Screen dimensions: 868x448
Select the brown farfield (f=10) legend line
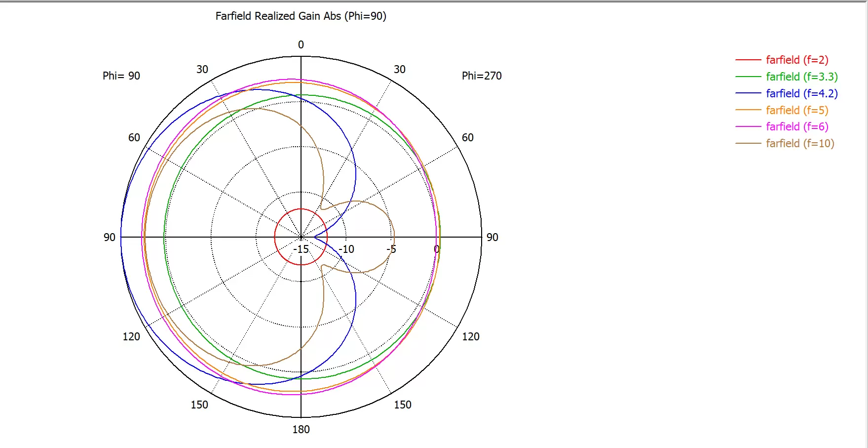click(748, 143)
